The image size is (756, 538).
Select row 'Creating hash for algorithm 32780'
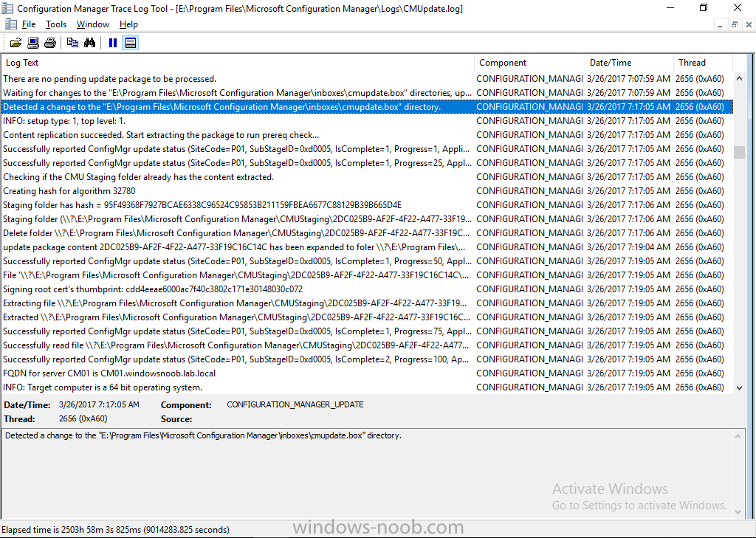coord(368,191)
